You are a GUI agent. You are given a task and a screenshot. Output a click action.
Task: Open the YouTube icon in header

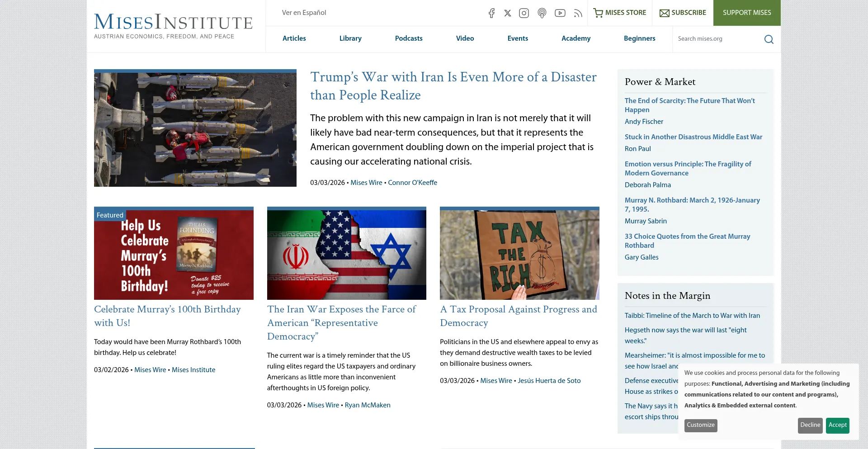[x=560, y=13]
